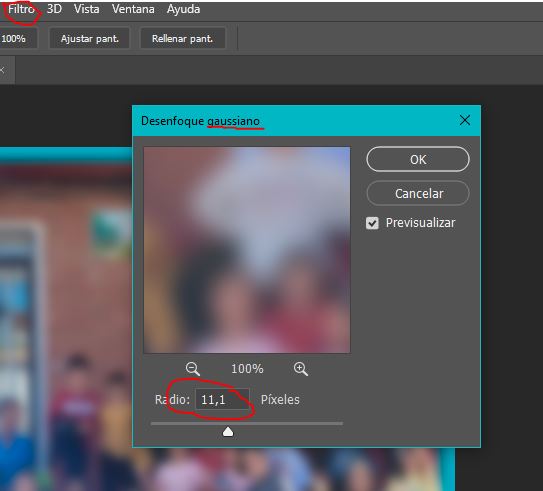Close the document tab with the X
This screenshot has width=543, height=491.
2,70
